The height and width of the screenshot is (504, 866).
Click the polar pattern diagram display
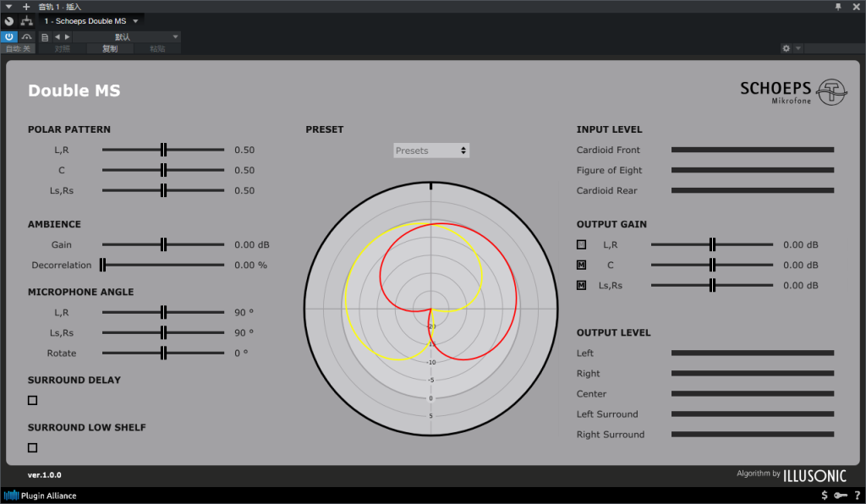click(x=430, y=309)
